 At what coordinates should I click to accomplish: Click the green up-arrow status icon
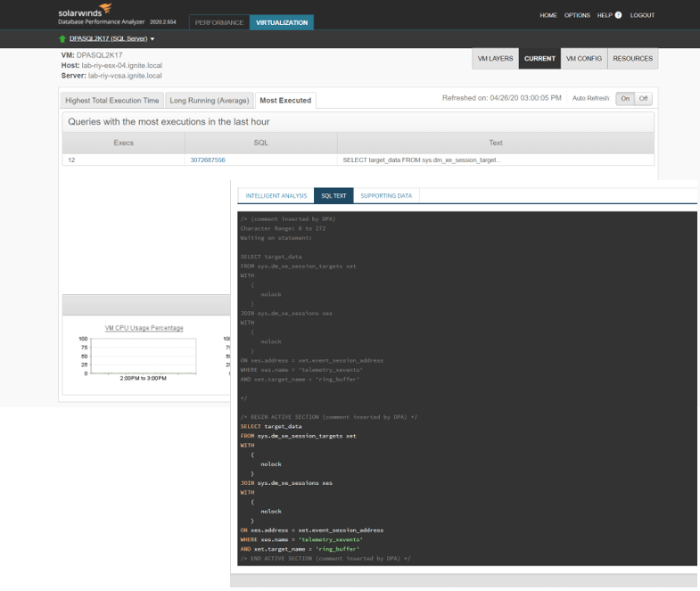coord(62,39)
